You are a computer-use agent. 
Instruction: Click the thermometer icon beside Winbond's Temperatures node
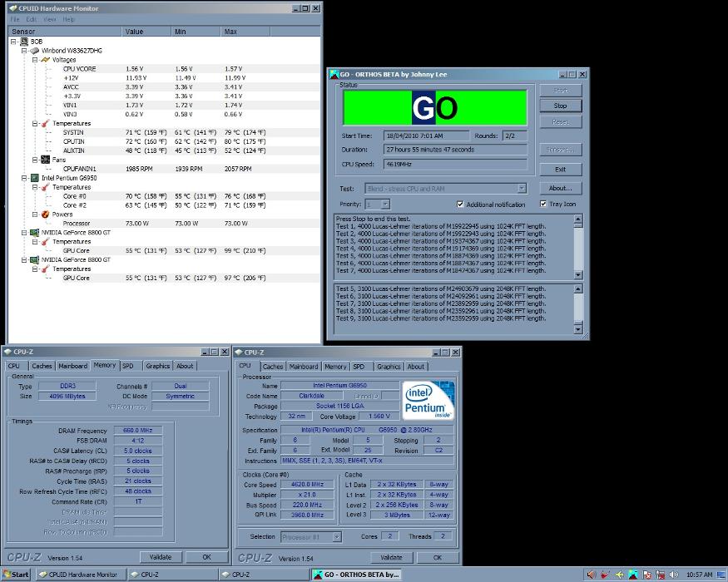46,123
